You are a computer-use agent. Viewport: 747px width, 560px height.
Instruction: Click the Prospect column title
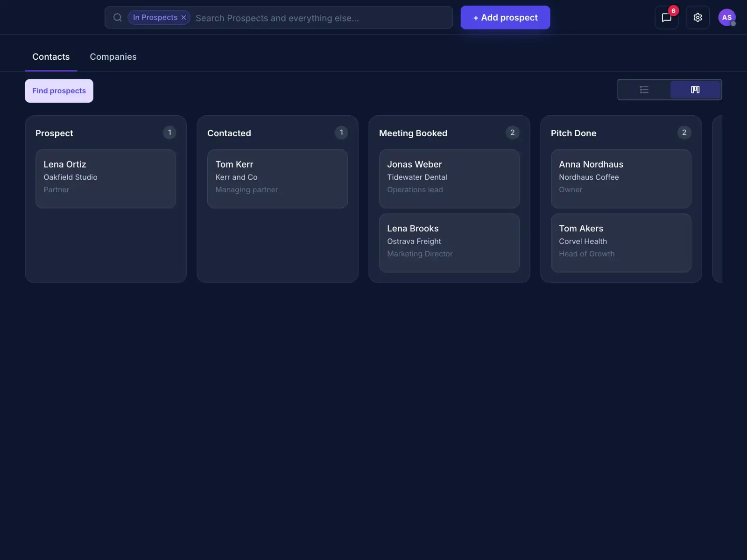click(54, 133)
